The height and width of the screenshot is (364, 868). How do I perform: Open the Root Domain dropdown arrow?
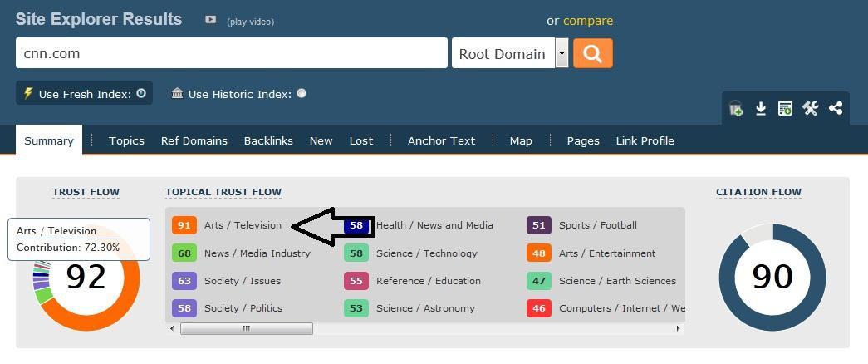(562, 53)
